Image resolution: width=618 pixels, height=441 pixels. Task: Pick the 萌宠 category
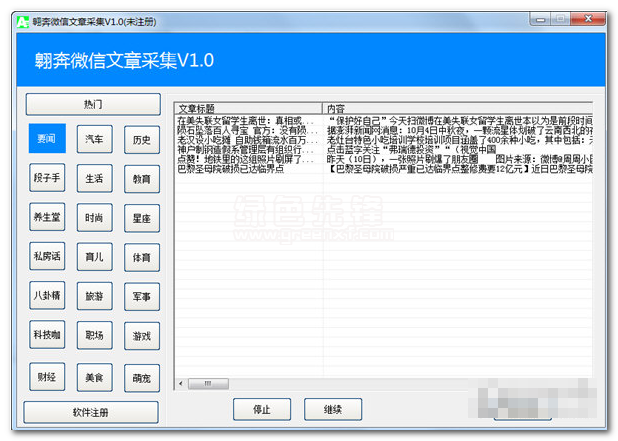tap(142, 378)
